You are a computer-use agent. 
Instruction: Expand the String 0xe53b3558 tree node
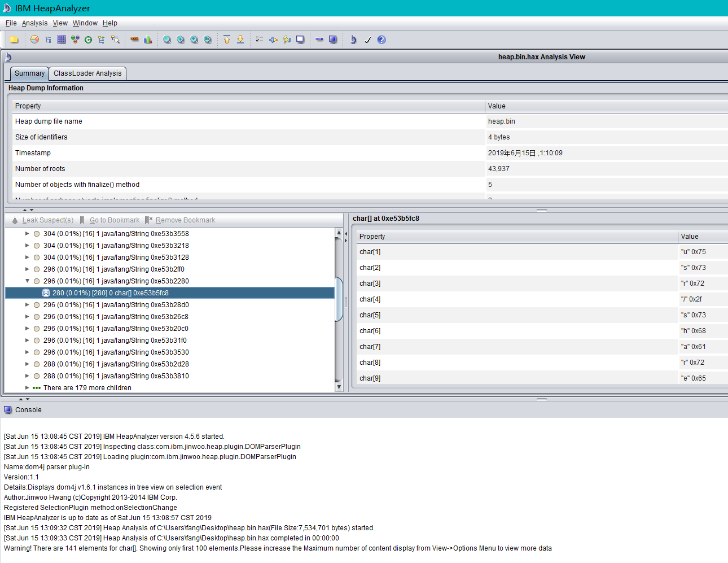(x=27, y=233)
